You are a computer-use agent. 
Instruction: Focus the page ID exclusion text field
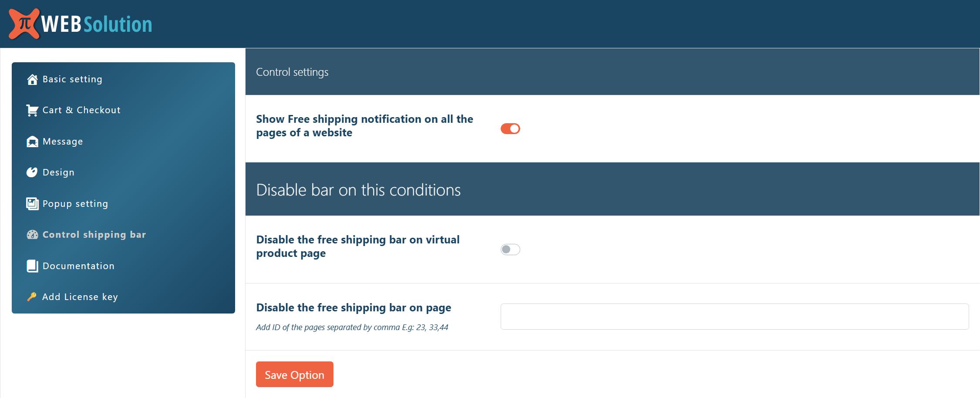click(x=734, y=317)
